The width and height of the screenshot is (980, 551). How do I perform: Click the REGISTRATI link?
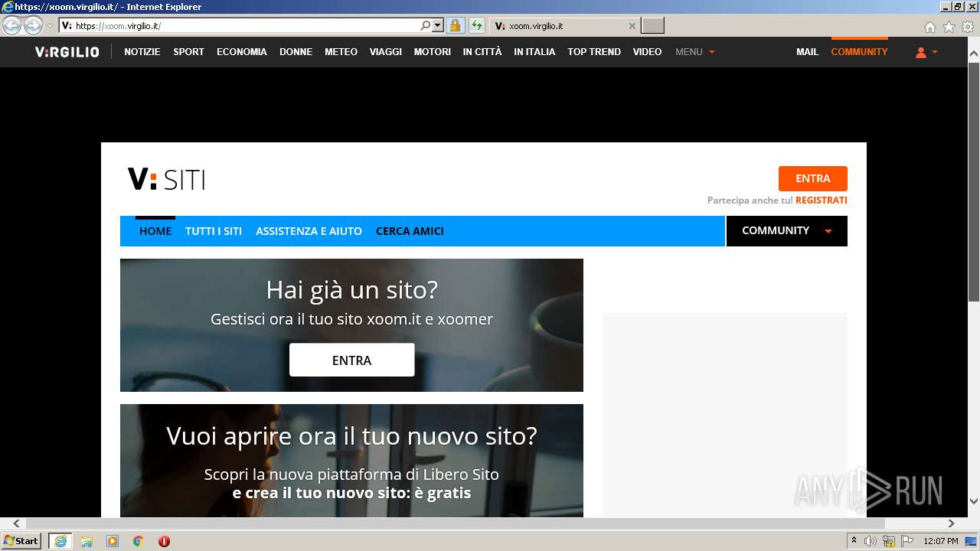(x=821, y=201)
